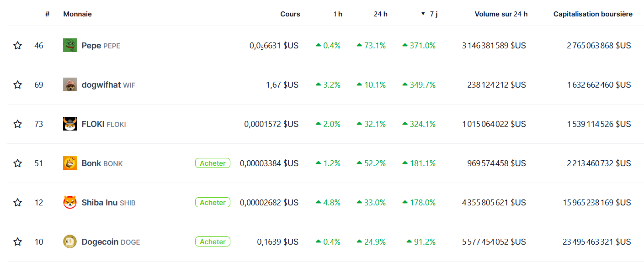644x262 pixels.
Task: Sort by the Cours column header
Action: click(290, 14)
